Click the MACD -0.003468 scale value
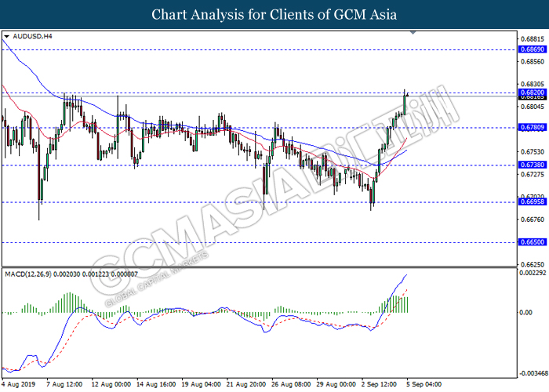Screen dimensions: 549x392 (533, 373)
